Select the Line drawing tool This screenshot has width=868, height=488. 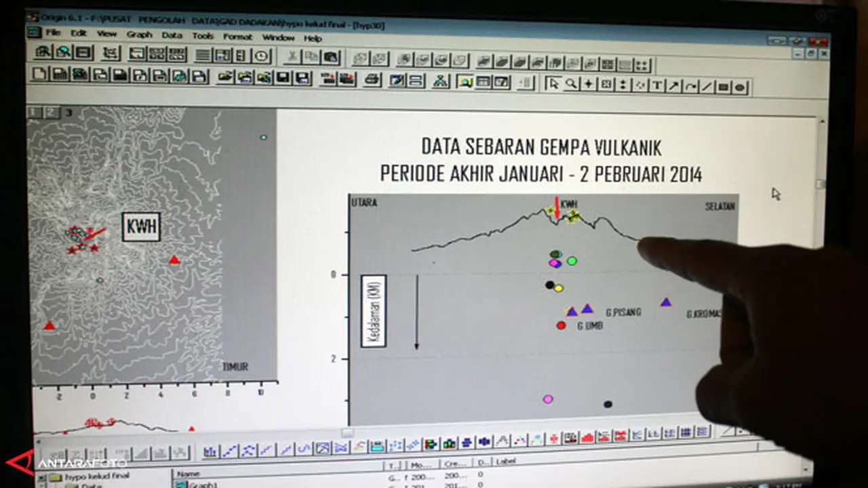click(x=707, y=87)
